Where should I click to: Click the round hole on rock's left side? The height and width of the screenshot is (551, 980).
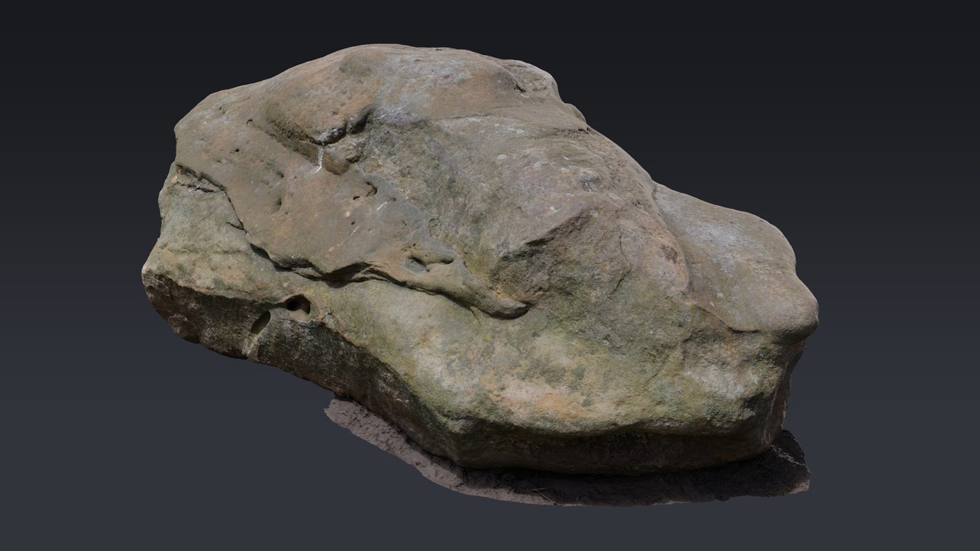298,304
